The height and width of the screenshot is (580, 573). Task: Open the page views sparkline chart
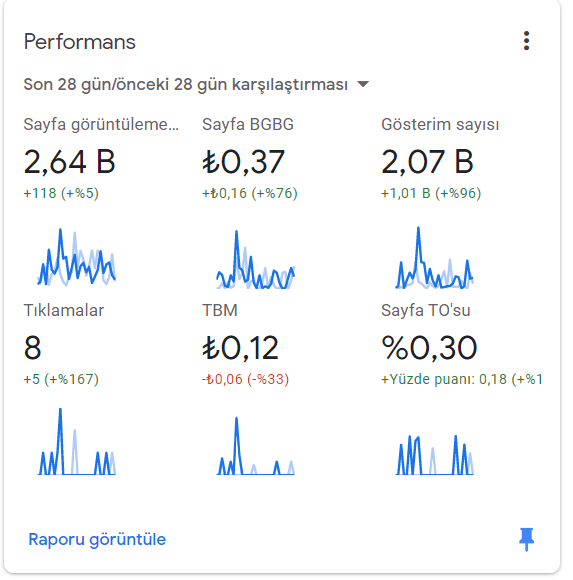[x=77, y=257]
